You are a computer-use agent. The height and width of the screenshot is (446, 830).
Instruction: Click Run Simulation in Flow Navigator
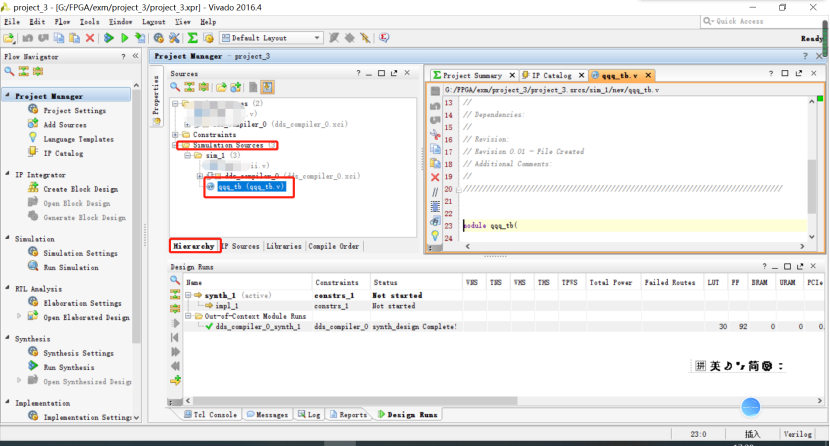(x=71, y=267)
